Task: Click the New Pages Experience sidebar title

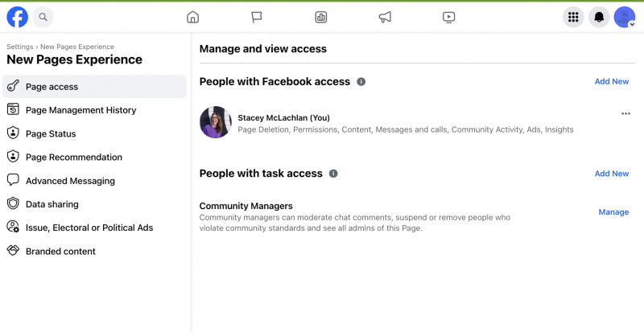Action: coord(74,59)
